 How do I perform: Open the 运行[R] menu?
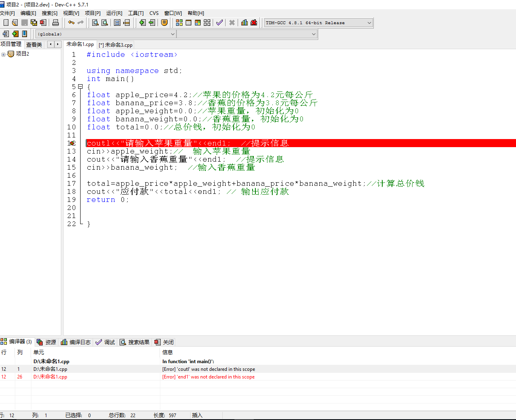pos(114,13)
